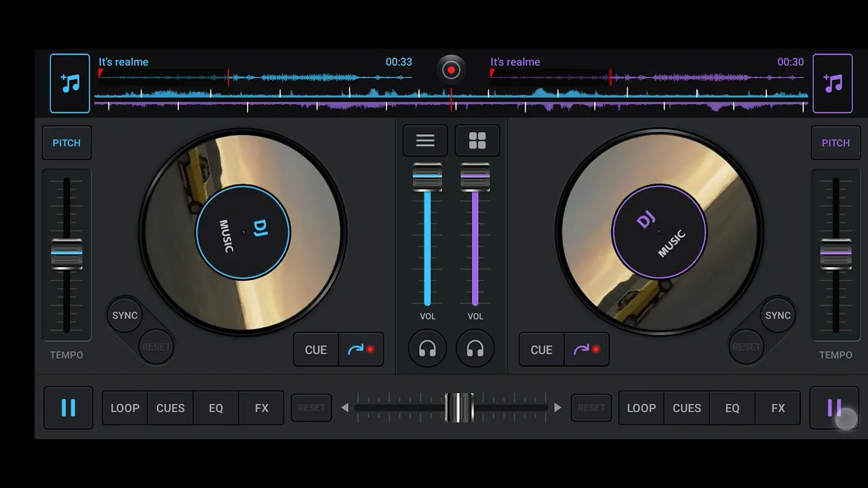
Task: Reset tempo on the right deck
Action: pos(746,346)
